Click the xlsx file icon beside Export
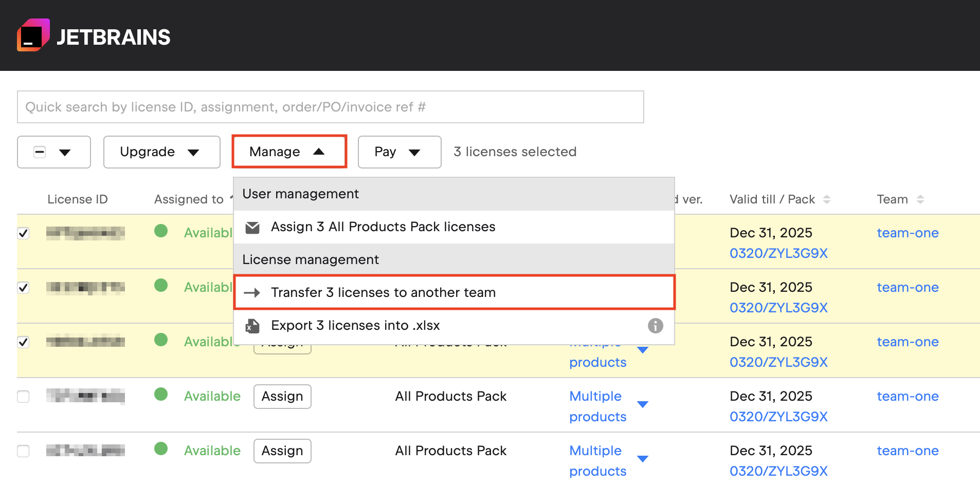The image size is (980, 486). [x=252, y=326]
